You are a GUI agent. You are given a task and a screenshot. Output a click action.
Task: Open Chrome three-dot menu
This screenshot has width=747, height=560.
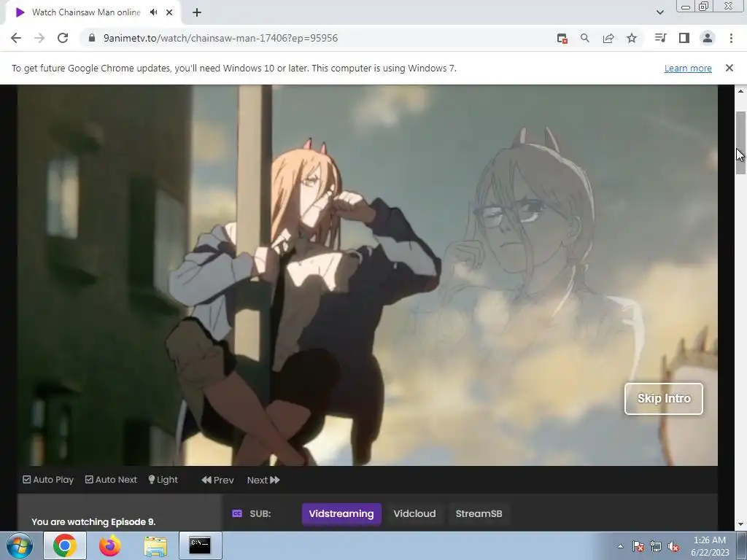pos(731,38)
